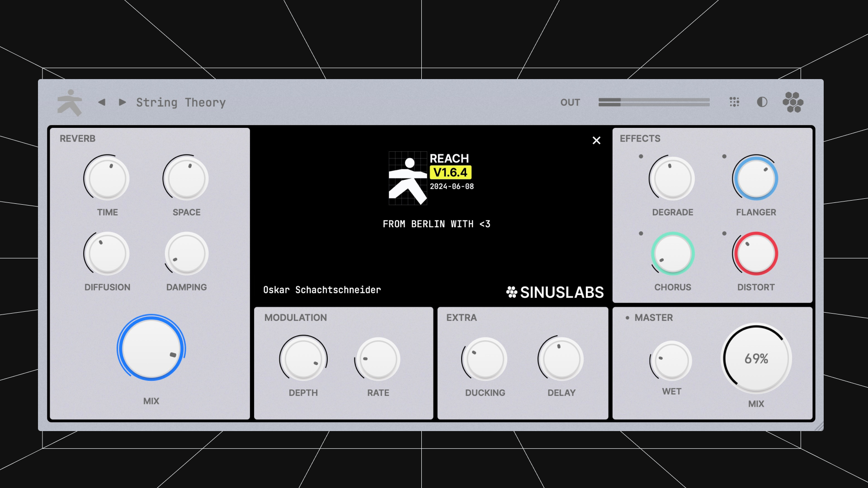
Task: Click the DIFFUSION knob
Action: pos(107,253)
